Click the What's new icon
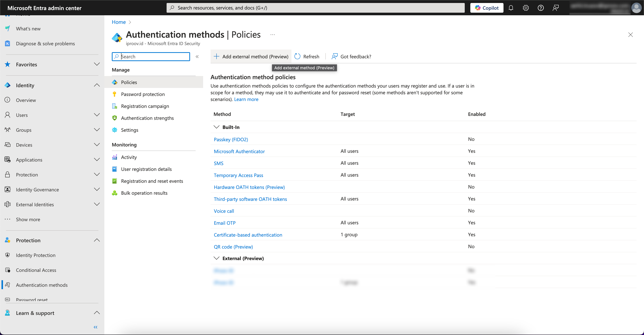The image size is (644, 335). (7, 29)
